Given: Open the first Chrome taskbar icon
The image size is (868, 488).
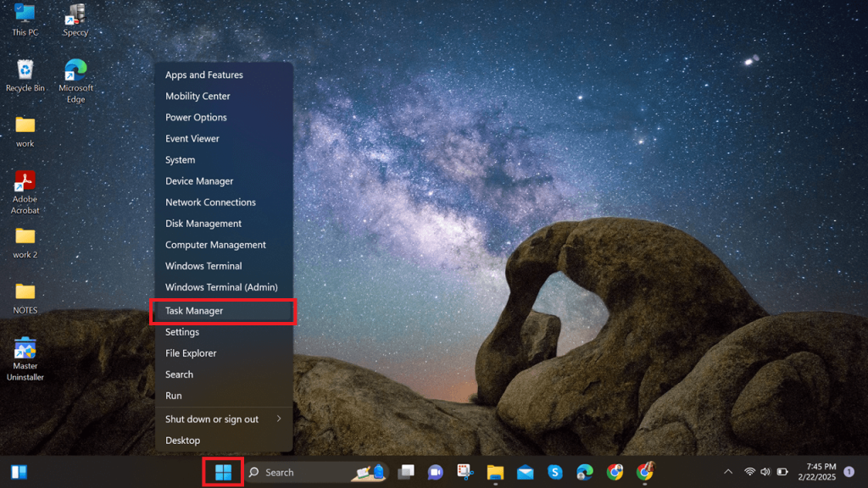Looking at the screenshot, I should (x=615, y=472).
